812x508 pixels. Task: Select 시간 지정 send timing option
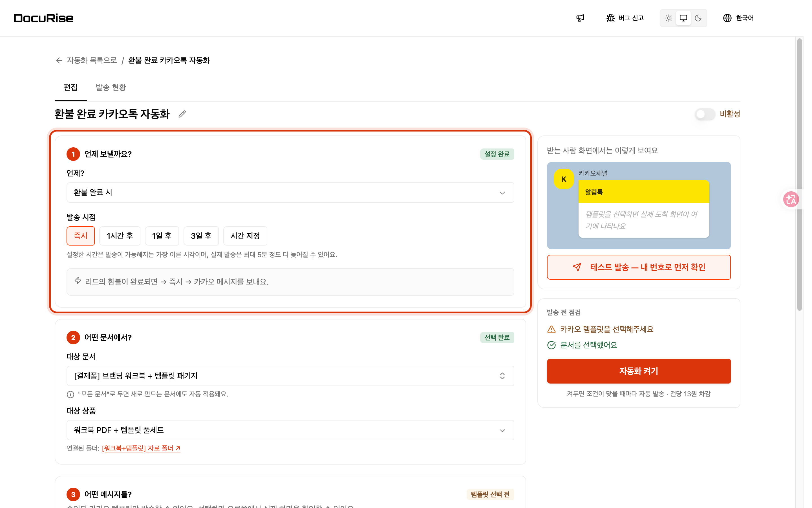pyautogui.click(x=245, y=236)
